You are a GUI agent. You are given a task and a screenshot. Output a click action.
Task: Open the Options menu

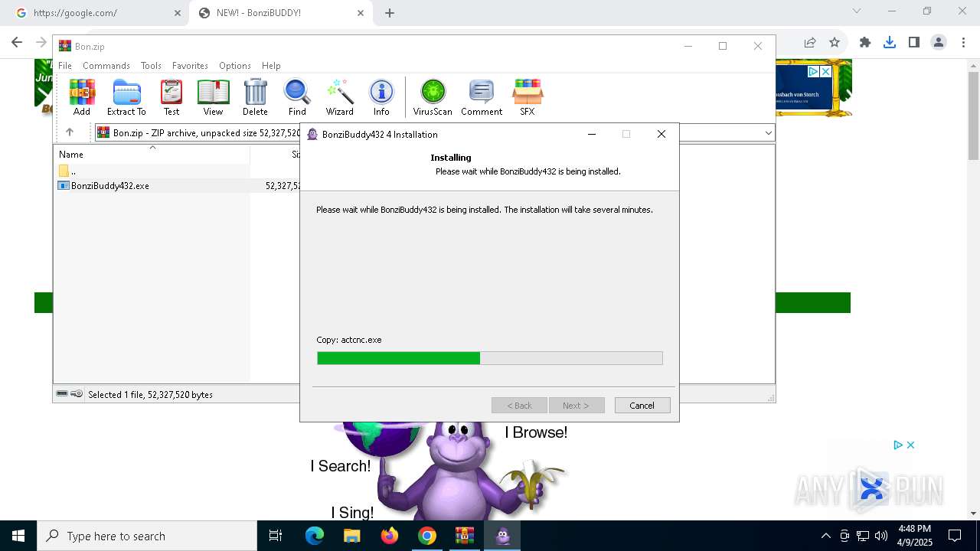click(235, 66)
